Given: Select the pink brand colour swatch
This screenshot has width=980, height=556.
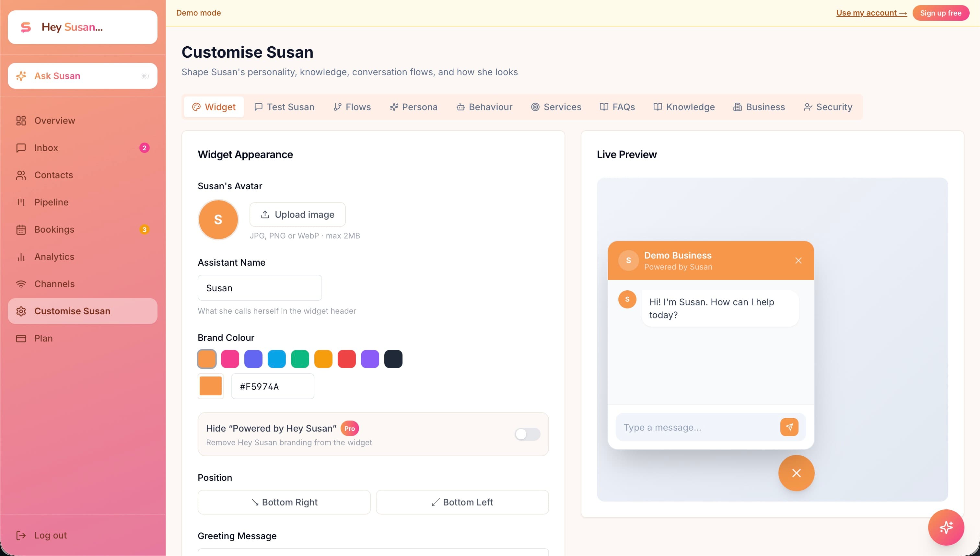Looking at the screenshot, I should 230,359.
